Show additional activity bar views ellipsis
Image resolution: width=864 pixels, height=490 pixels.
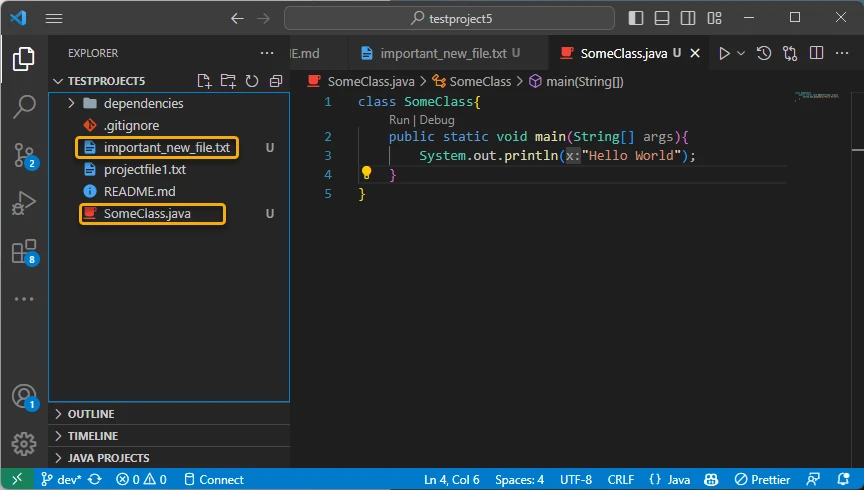pyautogui.click(x=24, y=299)
